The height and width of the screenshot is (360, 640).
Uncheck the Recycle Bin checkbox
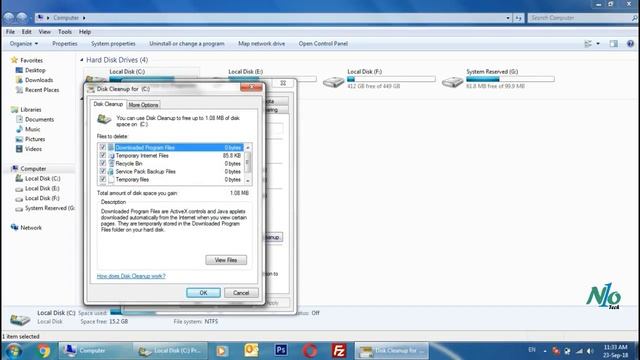(x=102, y=163)
